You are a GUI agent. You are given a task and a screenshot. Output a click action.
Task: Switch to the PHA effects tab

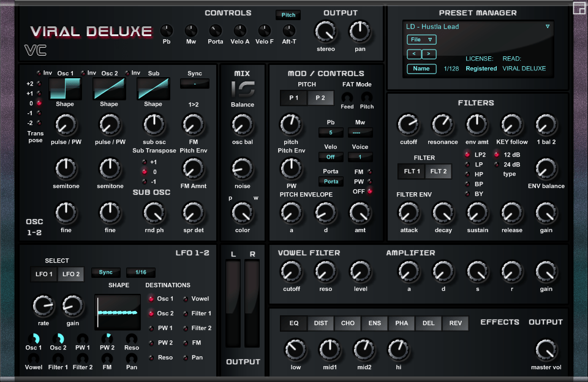[401, 323]
